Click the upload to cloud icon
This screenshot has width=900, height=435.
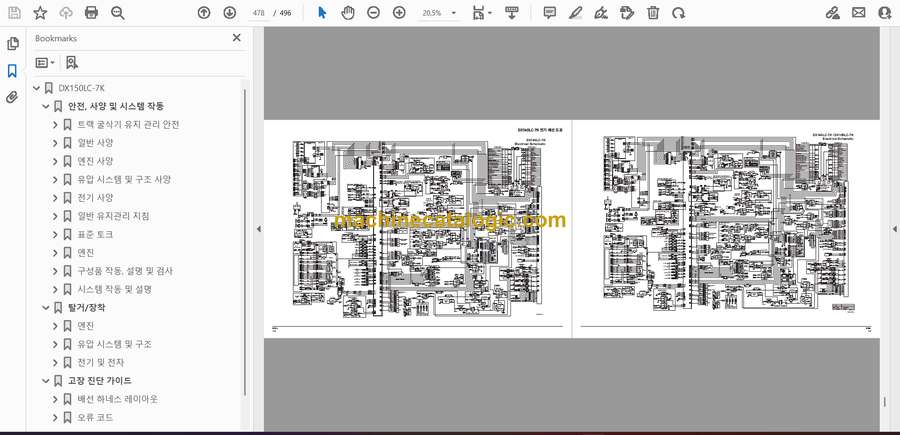[66, 13]
